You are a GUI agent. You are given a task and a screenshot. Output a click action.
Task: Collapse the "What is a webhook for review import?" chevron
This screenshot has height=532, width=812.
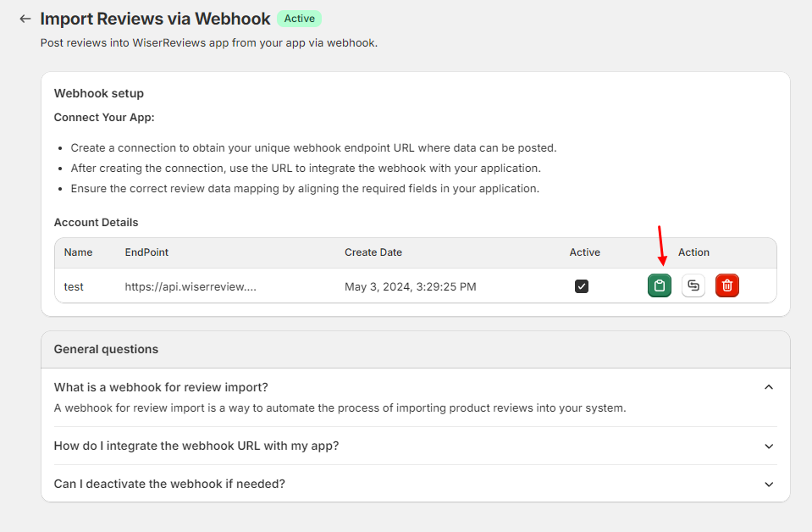tap(769, 387)
